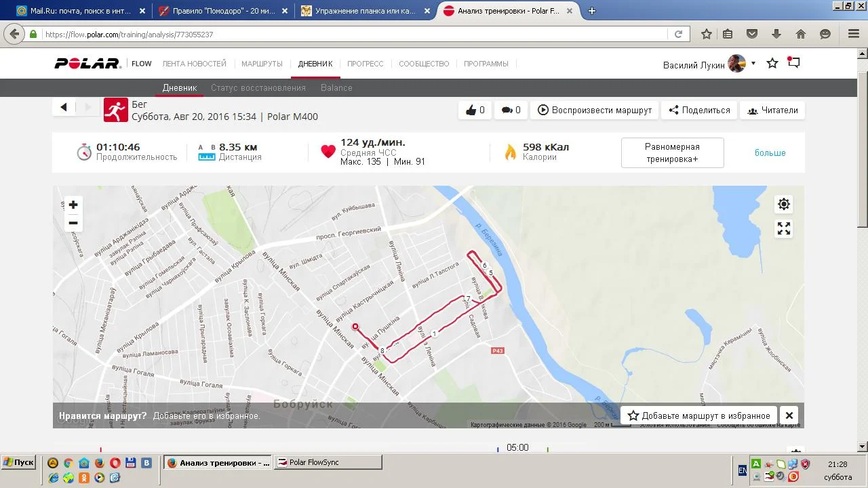Open user account dropdown arrow
The image size is (868, 488).
pos(753,64)
